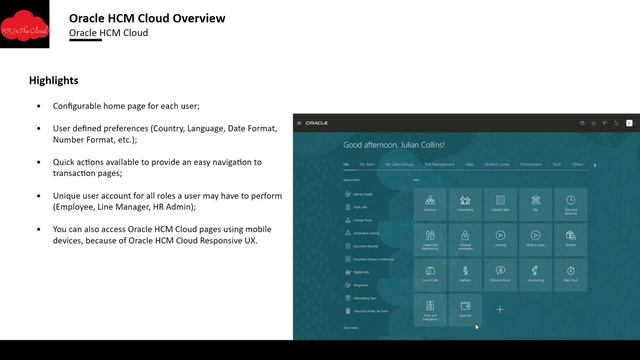Open the Current Jobs tile

coord(430,274)
